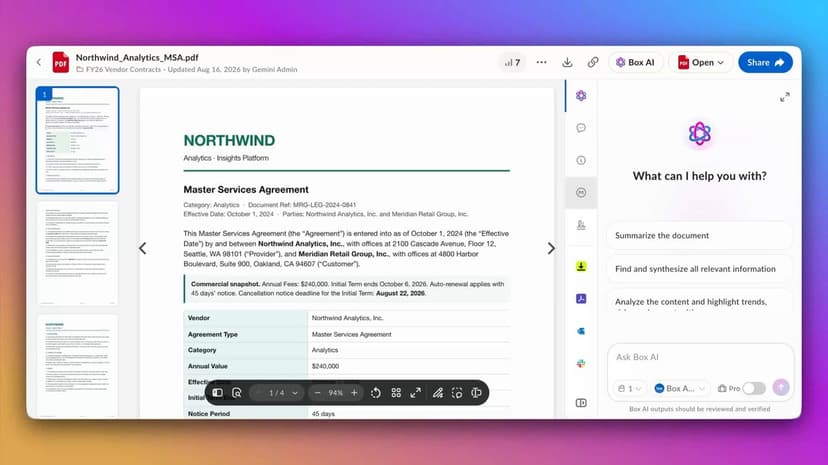Select the second page thumbnail
The height and width of the screenshot is (465, 828).
pyautogui.click(x=78, y=253)
